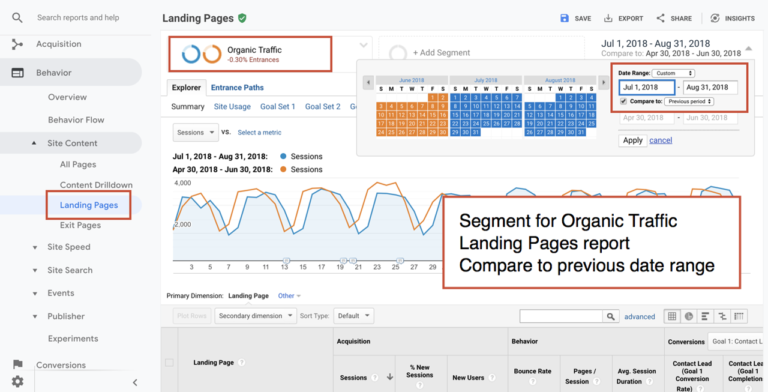Click the Share icon

[661, 18]
